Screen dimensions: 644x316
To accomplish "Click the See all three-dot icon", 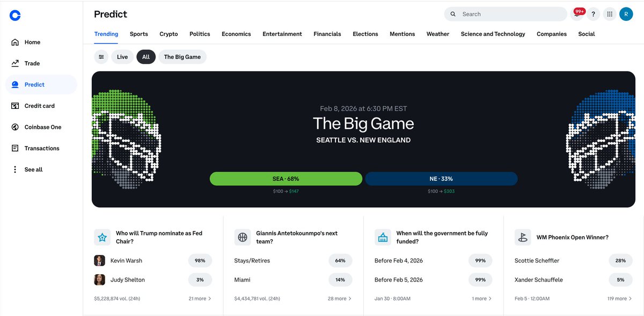I will coord(15,170).
